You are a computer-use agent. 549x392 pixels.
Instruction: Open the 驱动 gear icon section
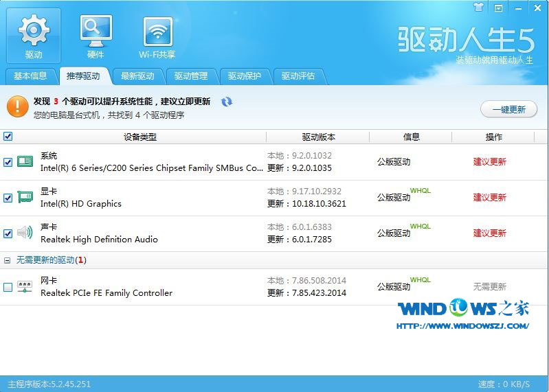click(34, 36)
